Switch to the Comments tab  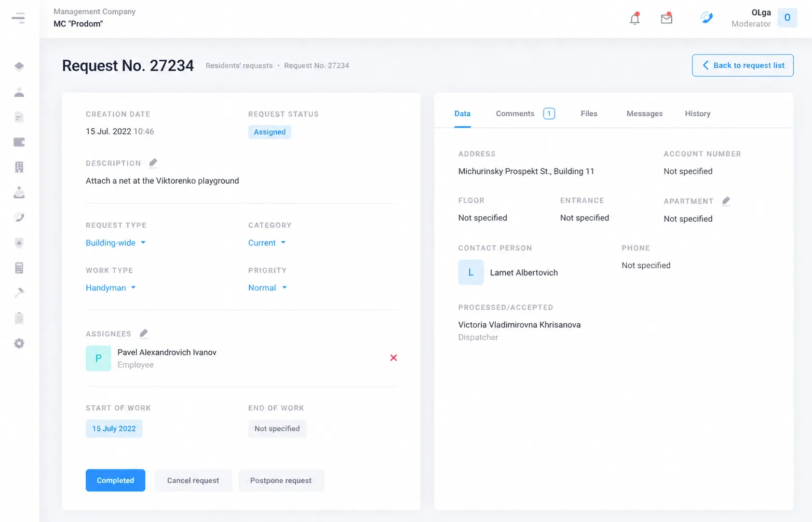(x=515, y=114)
